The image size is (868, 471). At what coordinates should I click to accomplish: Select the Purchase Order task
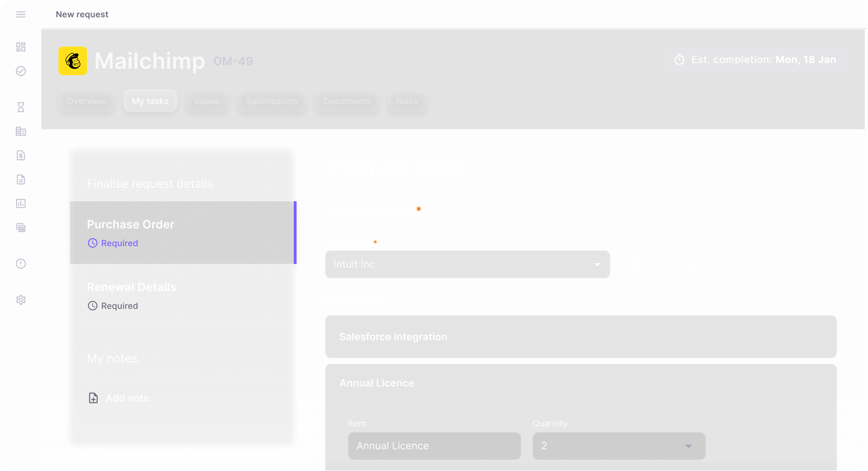tap(183, 233)
